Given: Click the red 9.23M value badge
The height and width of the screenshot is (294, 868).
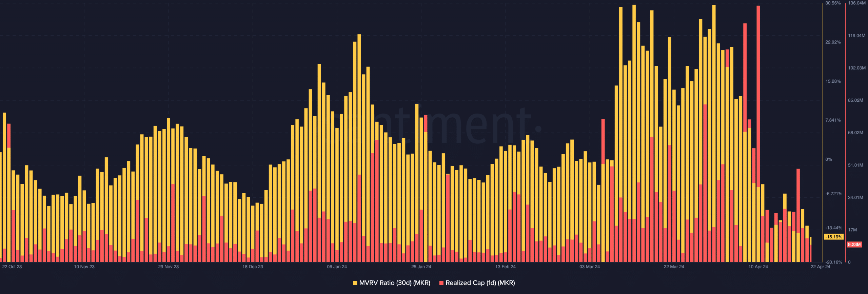Looking at the screenshot, I should 854,244.
